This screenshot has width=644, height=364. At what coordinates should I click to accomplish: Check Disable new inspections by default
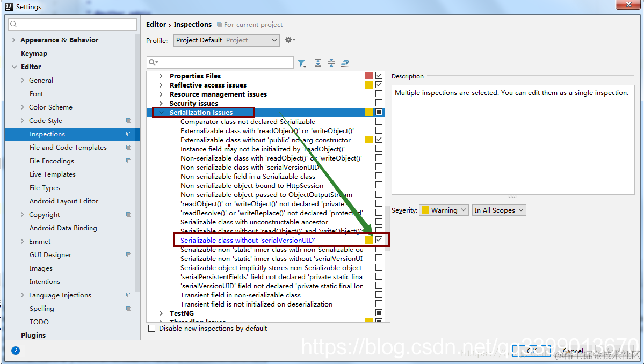152,328
